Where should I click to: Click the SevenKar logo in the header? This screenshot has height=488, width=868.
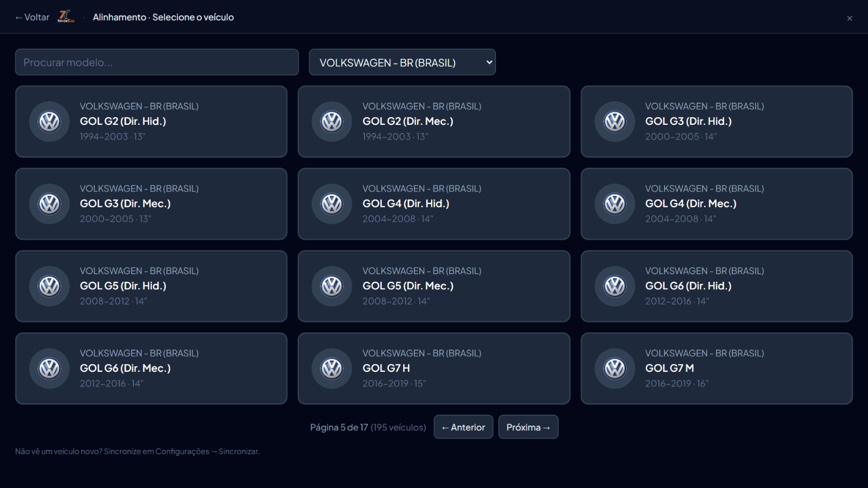coord(66,17)
